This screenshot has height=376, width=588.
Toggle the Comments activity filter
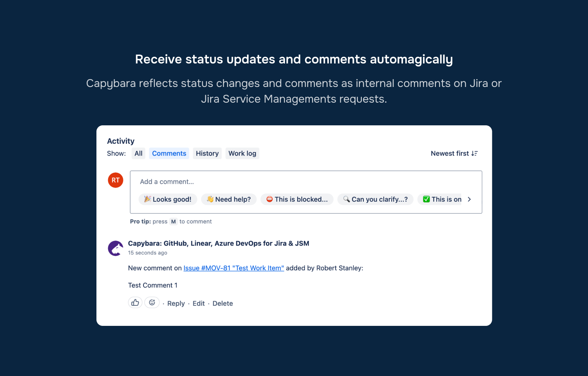[169, 153]
